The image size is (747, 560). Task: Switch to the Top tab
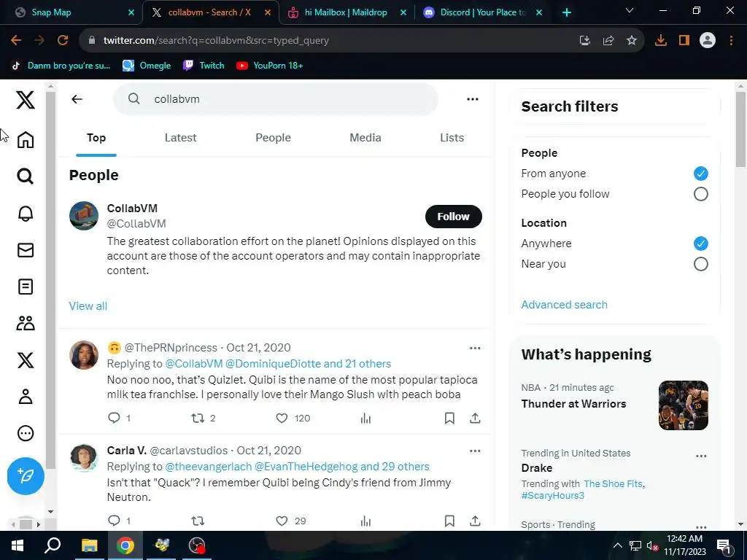coord(96,138)
